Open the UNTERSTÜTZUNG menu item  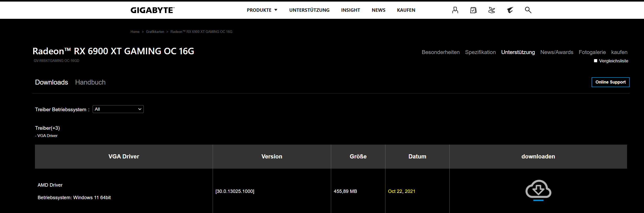pyautogui.click(x=309, y=10)
